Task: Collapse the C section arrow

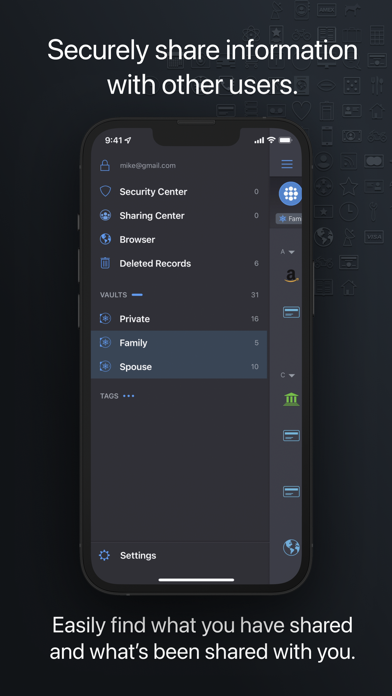Action: (x=291, y=376)
